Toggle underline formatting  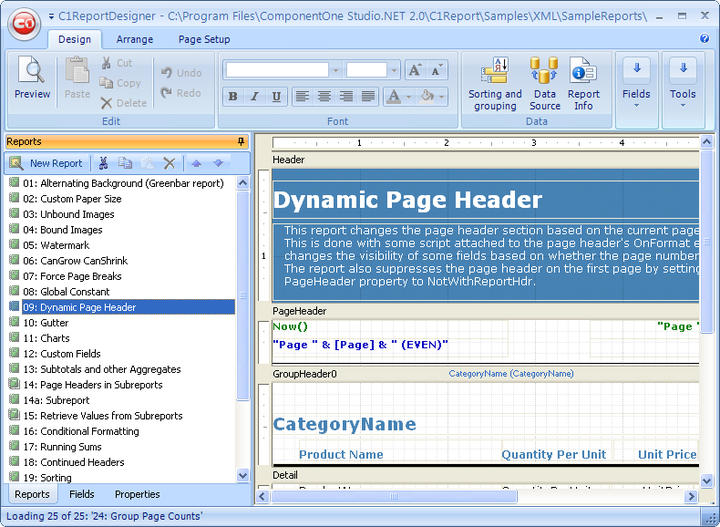pos(276,97)
